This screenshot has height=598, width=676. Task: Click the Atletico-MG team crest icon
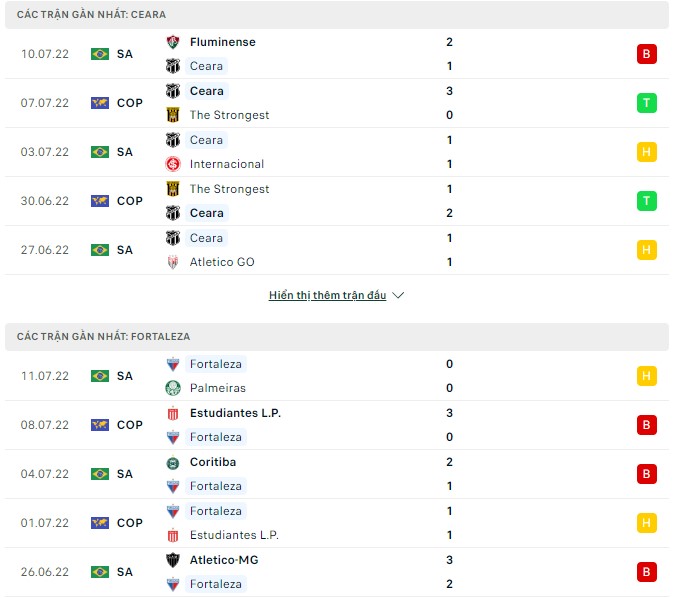click(x=173, y=560)
